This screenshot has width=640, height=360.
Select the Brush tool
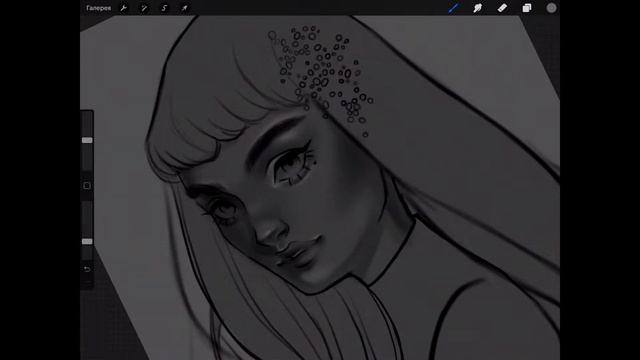point(453,8)
